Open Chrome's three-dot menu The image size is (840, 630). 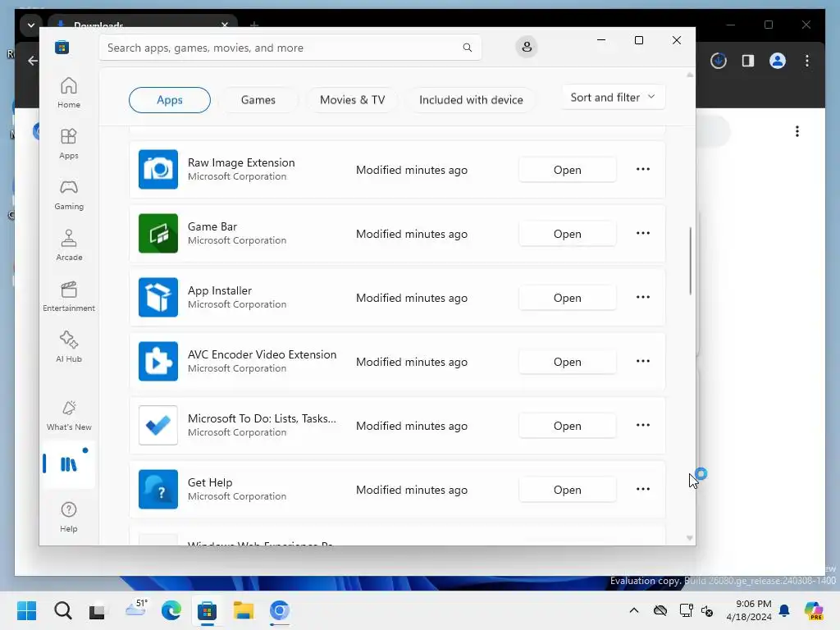pos(807,61)
